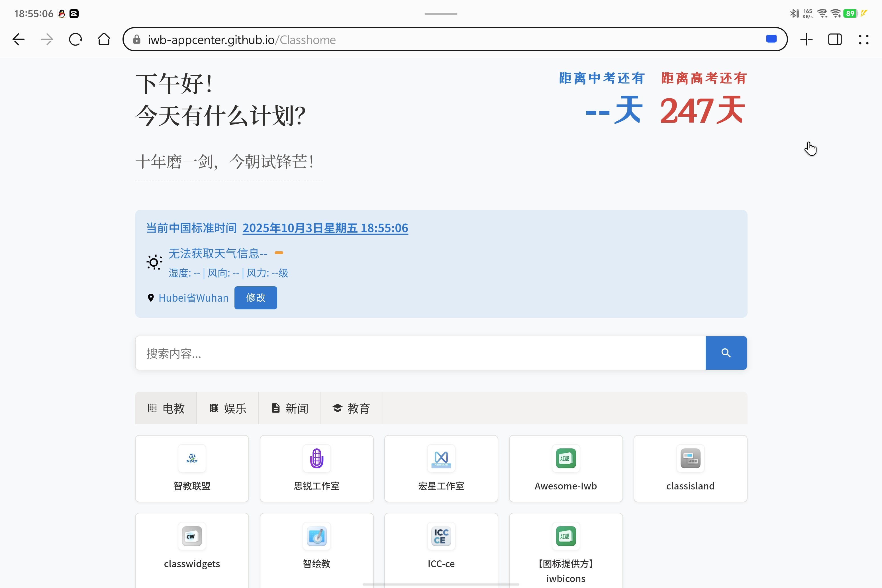This screenshot has height=588, width=882.
Task: Open the 智教联盟 app tile
Action: click(192, 468)
